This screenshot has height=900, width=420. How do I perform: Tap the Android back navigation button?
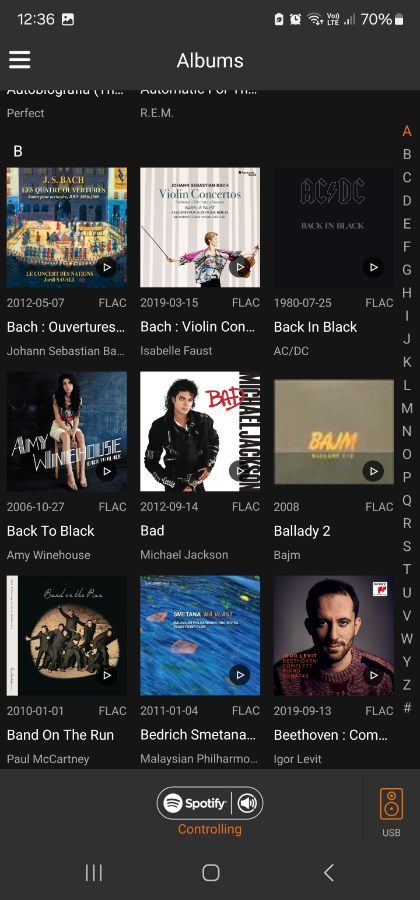pyautogui.click(x=328, y=872)
